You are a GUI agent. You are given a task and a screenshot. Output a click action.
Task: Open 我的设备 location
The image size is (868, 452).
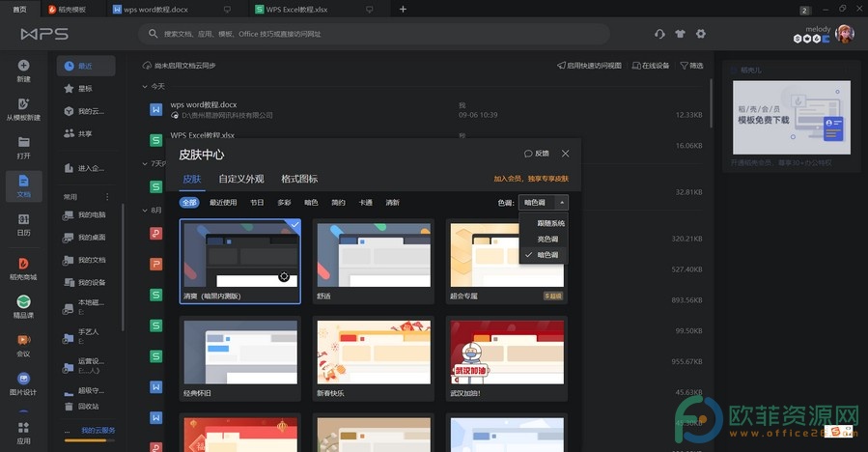[x=86, y=283]
